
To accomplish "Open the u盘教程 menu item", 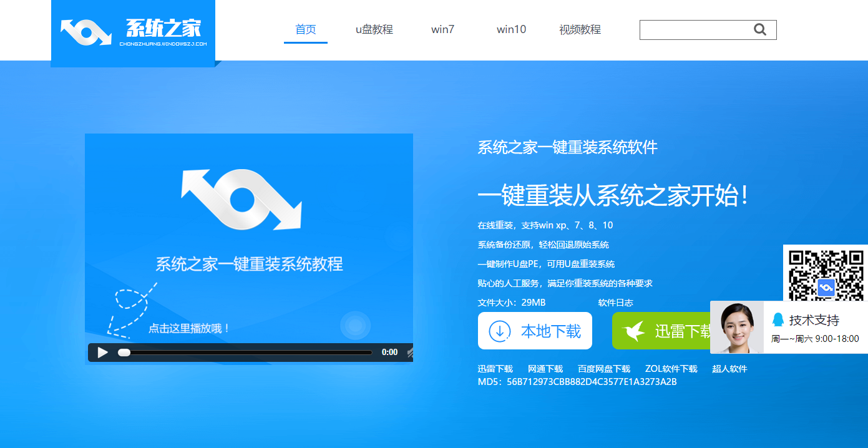I will [374, 29].
